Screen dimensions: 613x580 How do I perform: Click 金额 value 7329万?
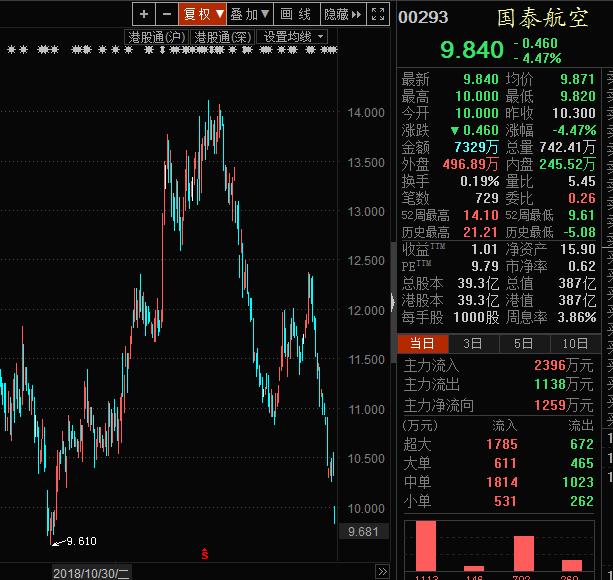pyautogui.click(x=477, y=147)
